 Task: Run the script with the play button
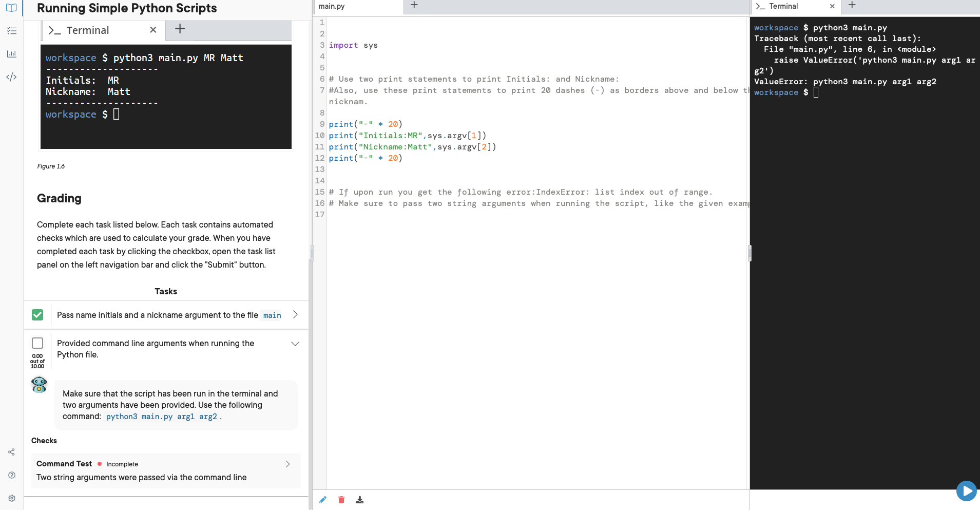click(x=966, y=491)
